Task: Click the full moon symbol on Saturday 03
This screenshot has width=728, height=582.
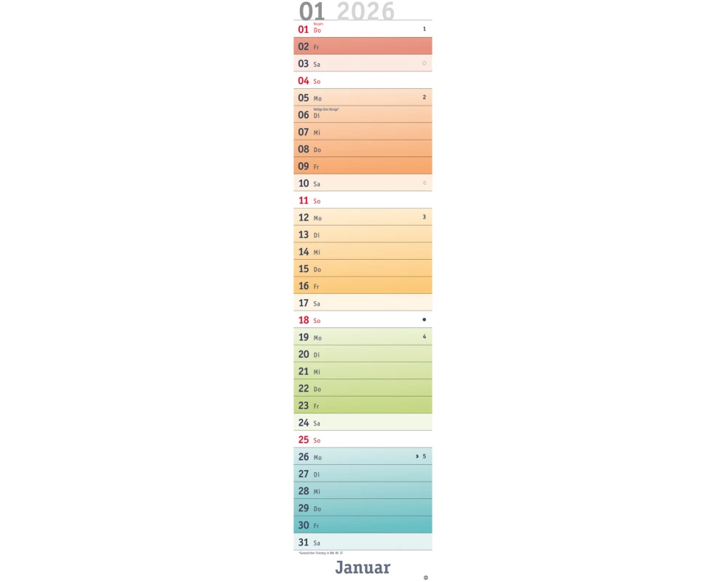Action: pyautogui.click(x=424, y=63)
